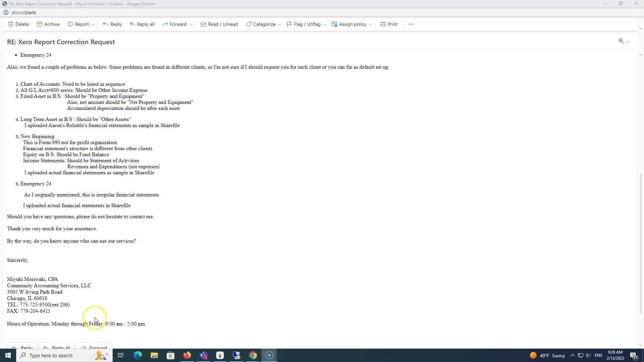Open the Windows Start menu
The width and height of the screenshot is (644, 362).
8,355
